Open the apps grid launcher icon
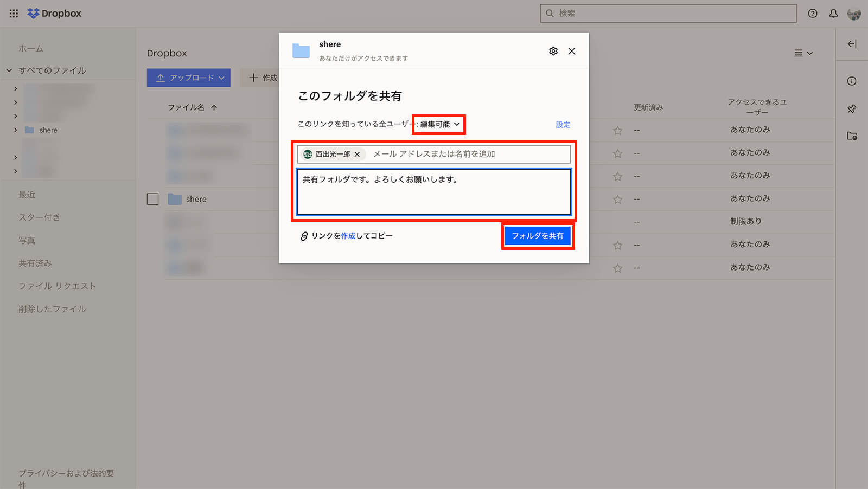868x489 pixels. tap(14, 14)
